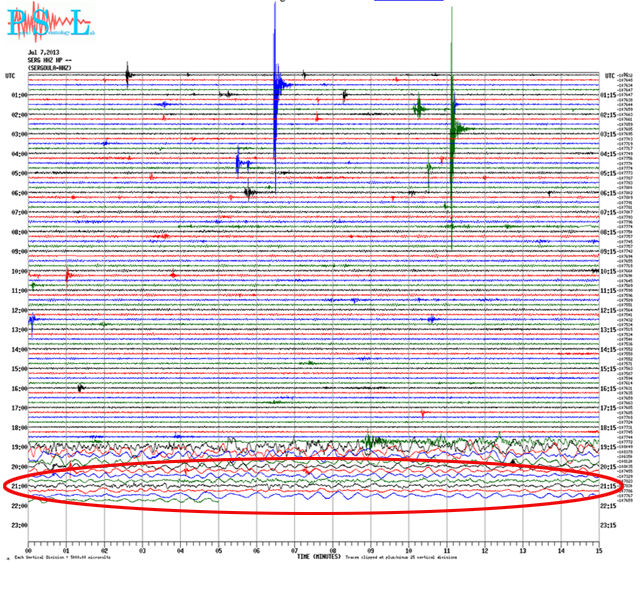The image size is (640, 600).
Task: Click minute tick 15 on bottom axis
Action: (x=598, y=549)
